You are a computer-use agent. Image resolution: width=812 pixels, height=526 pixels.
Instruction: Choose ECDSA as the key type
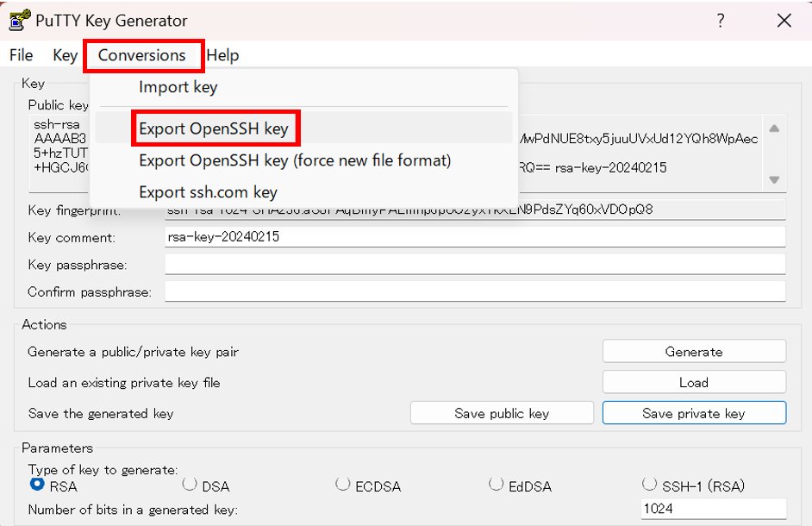[342, 485]
